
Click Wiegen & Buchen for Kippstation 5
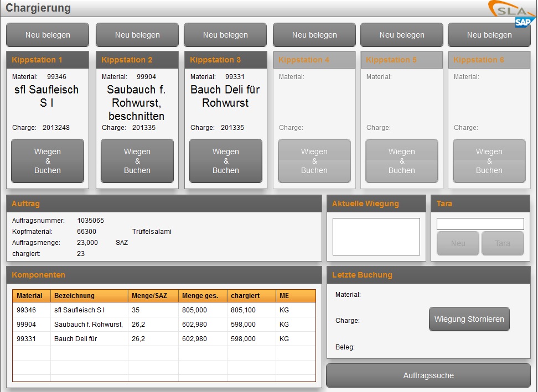[402, 161]
